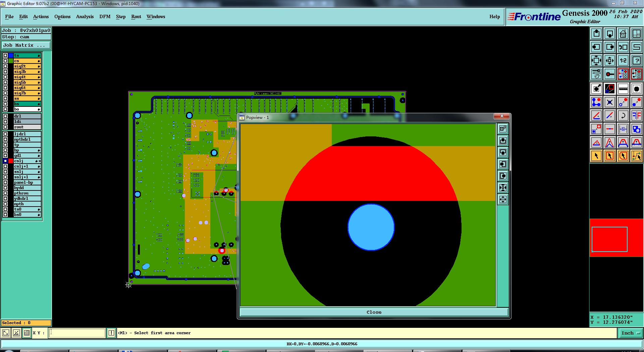Click zoom in icon in Popview sidebar
This screenshot has width=644, height=352.
point(503,187)
